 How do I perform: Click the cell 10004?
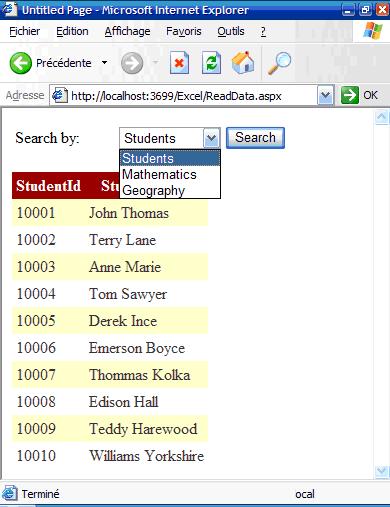(36, 294)
